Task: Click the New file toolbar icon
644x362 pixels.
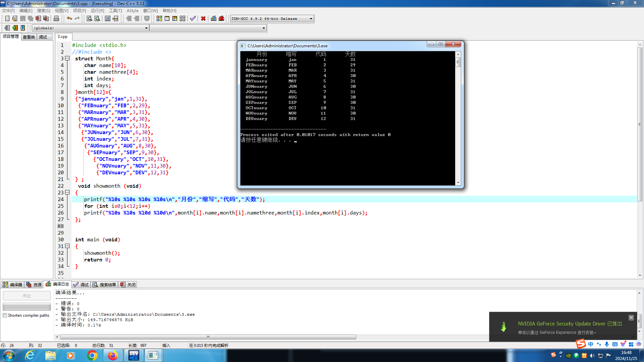Action: coord(7,18)
